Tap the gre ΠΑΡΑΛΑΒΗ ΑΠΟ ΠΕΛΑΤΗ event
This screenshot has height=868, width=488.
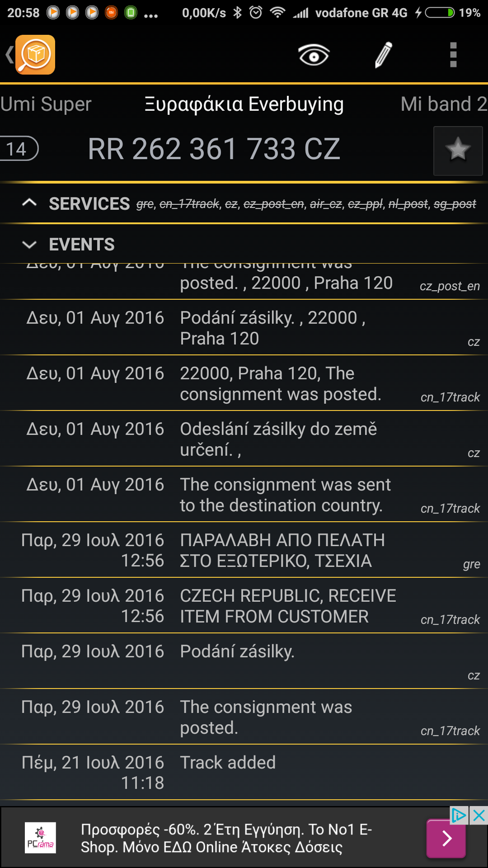pos(244,550)
